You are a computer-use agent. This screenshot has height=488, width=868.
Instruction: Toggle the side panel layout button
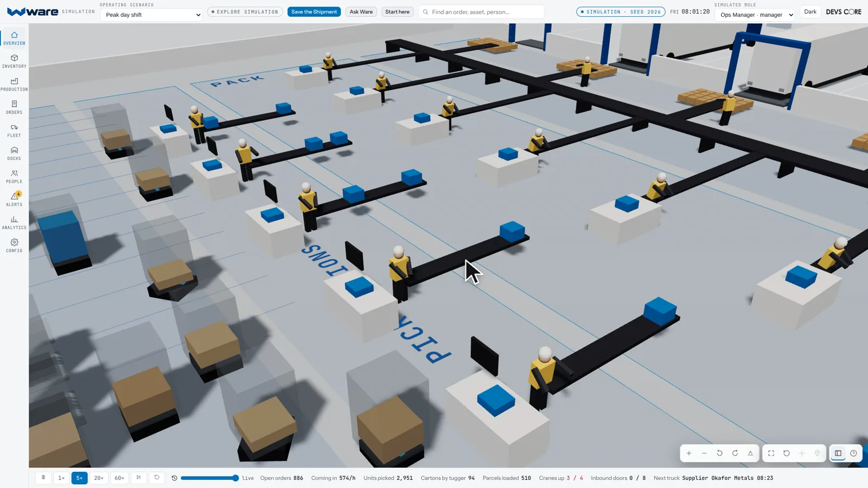click(x=838, y=453)
